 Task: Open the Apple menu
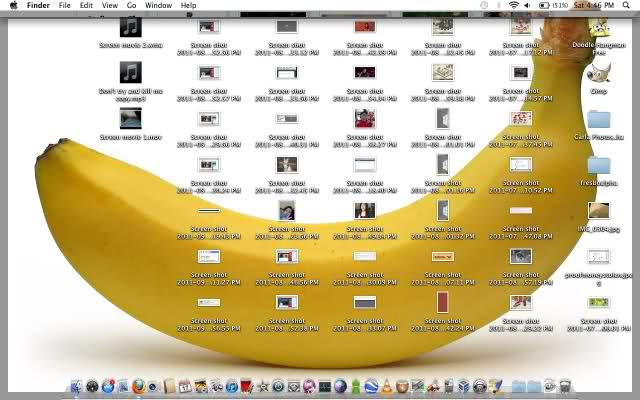[x=13, y=5]
